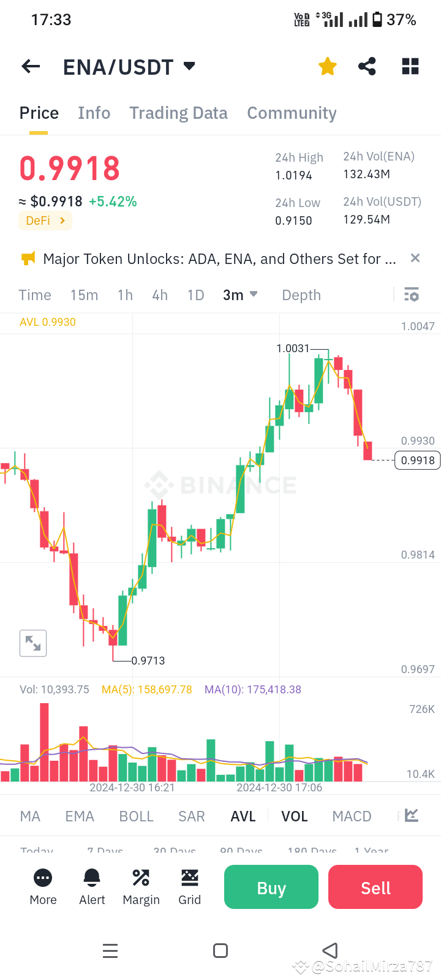Open the 3m timeframe dropdown
The height and width of the screenshot is (980, 441).
240,295
